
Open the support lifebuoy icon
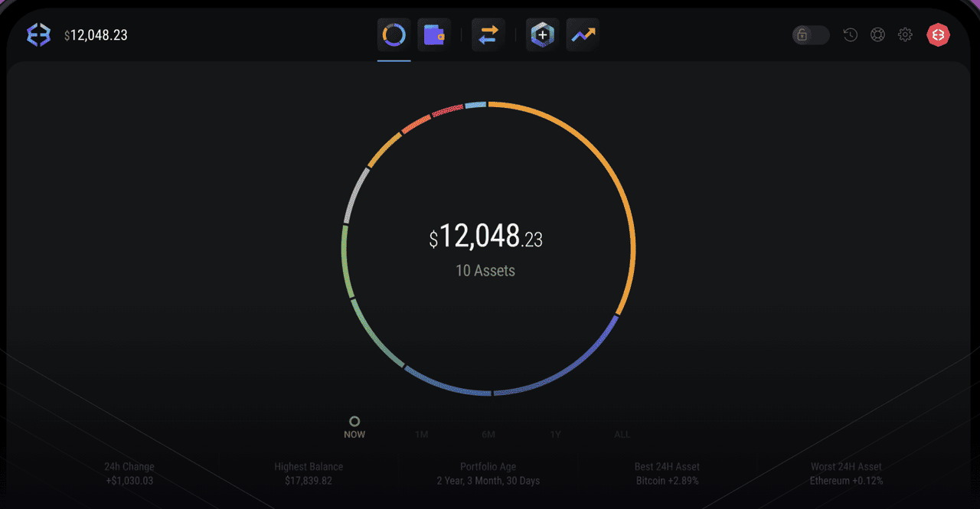pos(877,34)
